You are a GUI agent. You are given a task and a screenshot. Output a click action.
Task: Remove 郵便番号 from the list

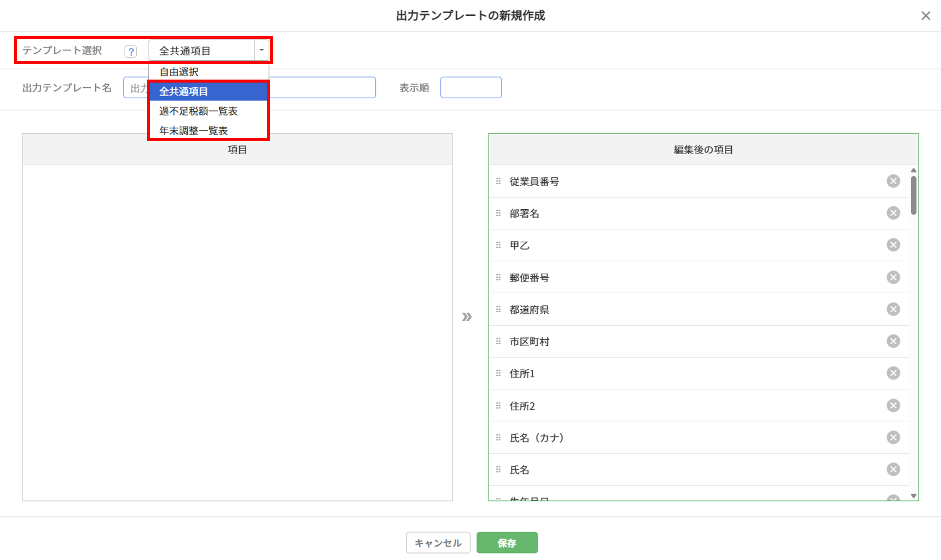tap(893, 277)
